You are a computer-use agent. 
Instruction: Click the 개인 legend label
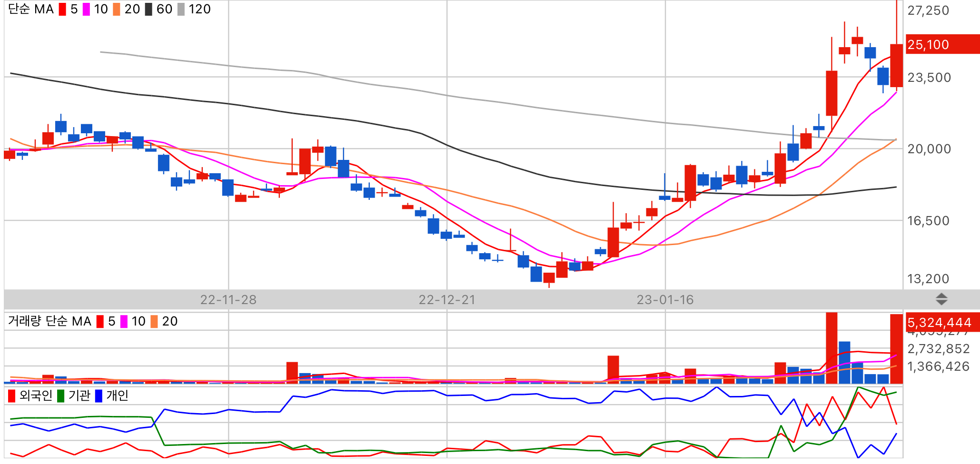pos(117,396)
